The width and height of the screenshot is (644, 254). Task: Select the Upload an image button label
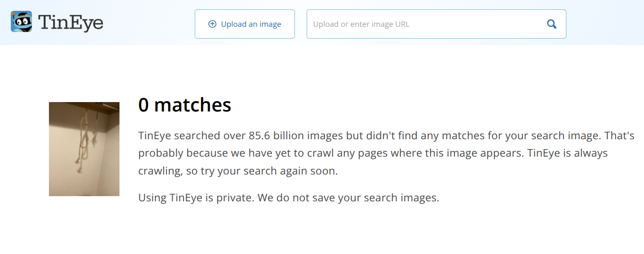(251, 24)
